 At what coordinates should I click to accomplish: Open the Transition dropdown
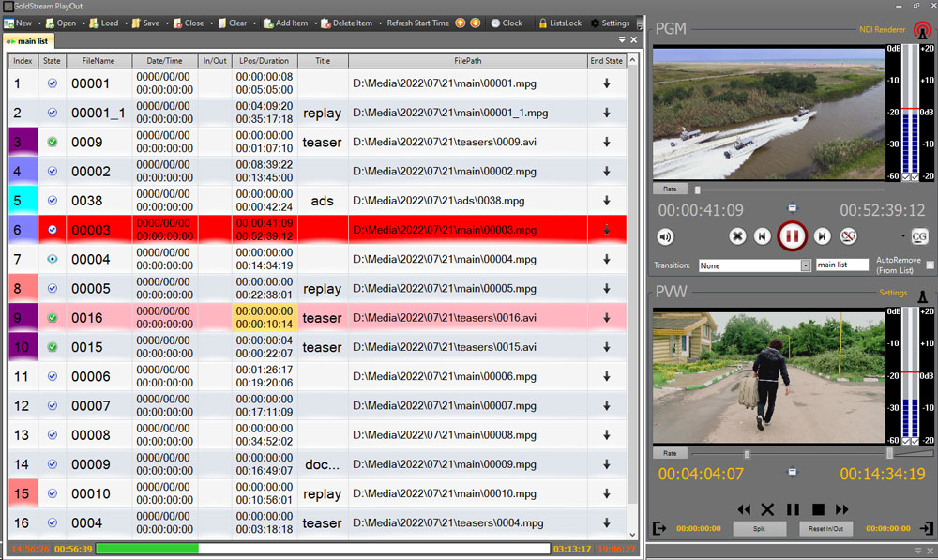point(805,265)
